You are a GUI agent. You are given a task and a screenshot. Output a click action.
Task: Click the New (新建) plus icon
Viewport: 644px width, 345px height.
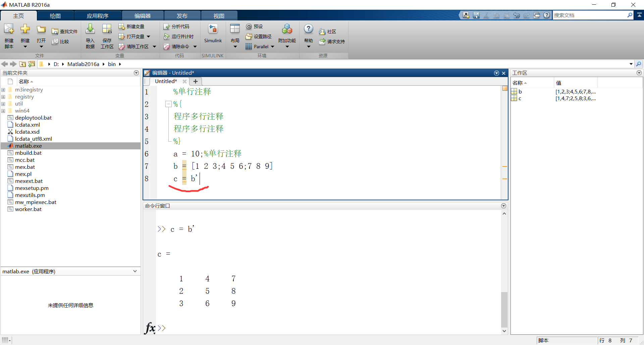coord(25,29)
